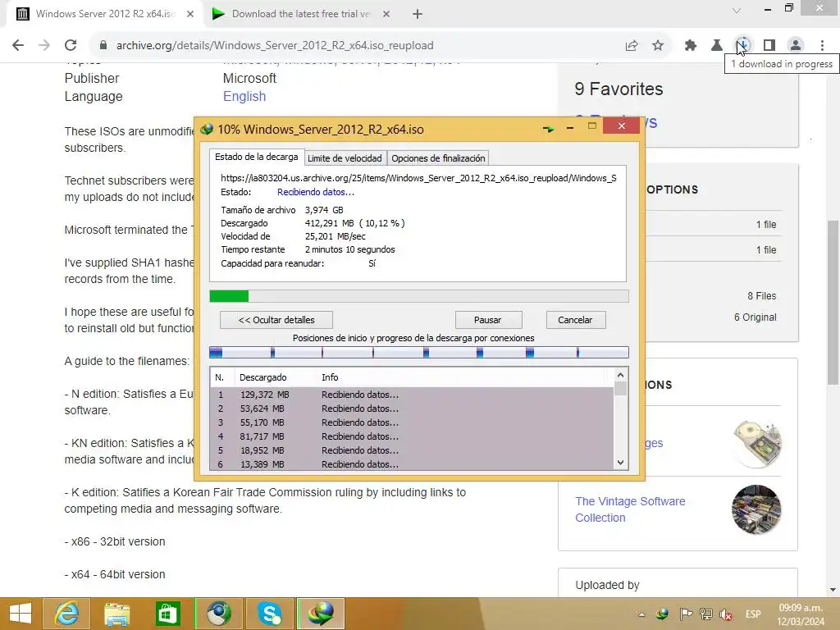Click the download URL text in IDM
The image size is (840, 630).
tap(418, 178)
